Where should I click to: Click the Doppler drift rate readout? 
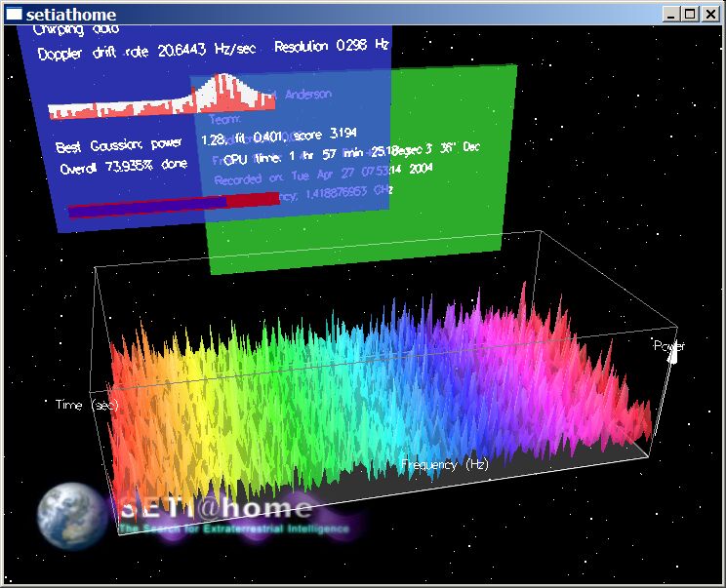coord(146,51)
